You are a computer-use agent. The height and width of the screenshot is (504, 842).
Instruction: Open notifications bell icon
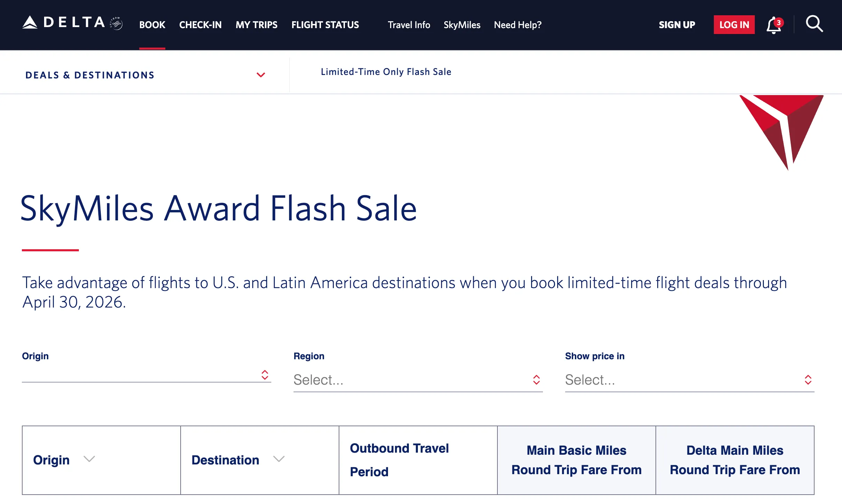coord(774,25)
